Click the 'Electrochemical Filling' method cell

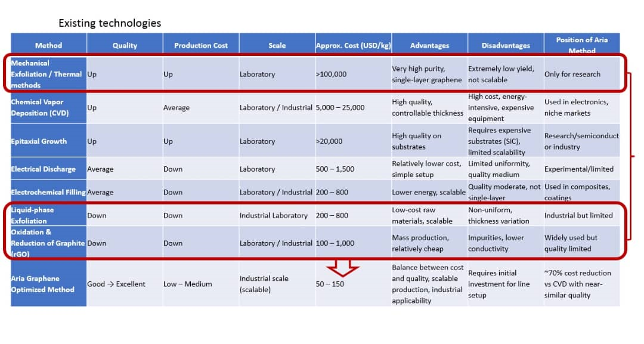pyautogui.click(x=48, y=192)
